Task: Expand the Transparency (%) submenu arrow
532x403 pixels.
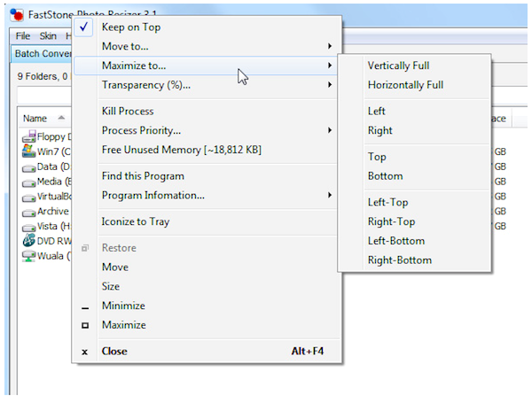Action: tap(330, 85)
